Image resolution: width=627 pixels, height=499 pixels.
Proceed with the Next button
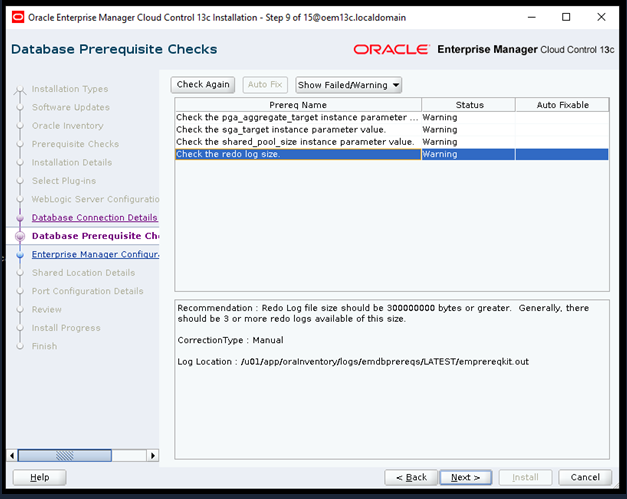[x=465, y=477]
